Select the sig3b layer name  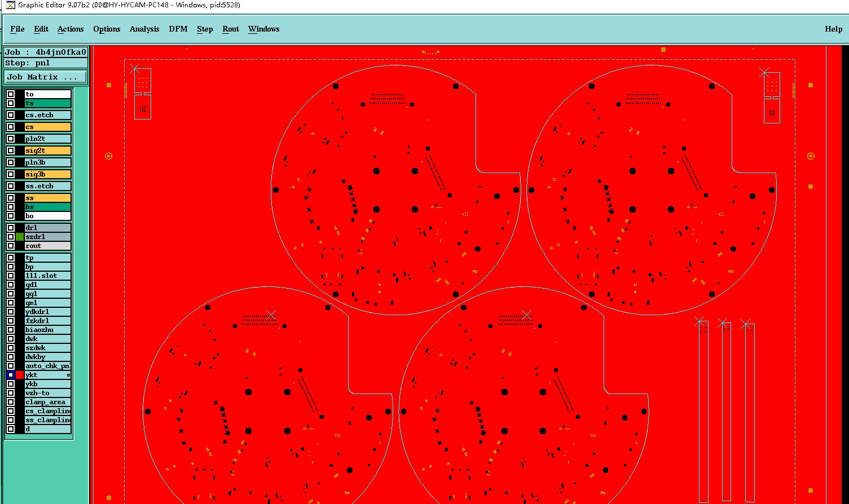pos(48,174)
